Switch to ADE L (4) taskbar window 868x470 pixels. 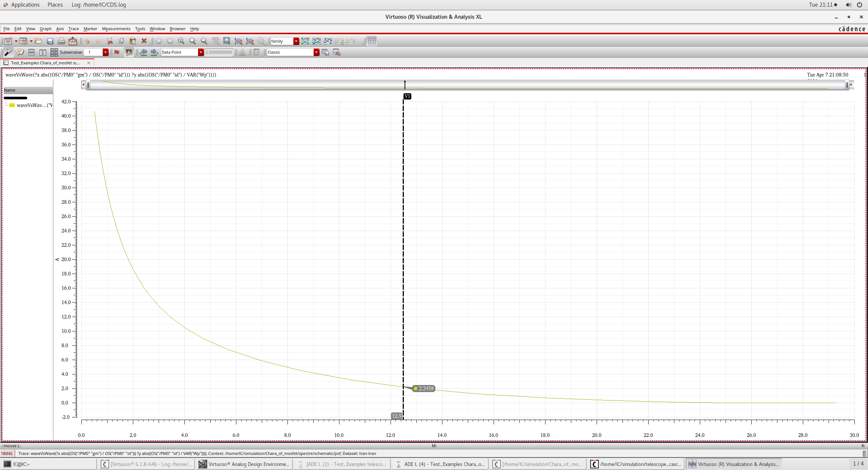click(441, 464)
